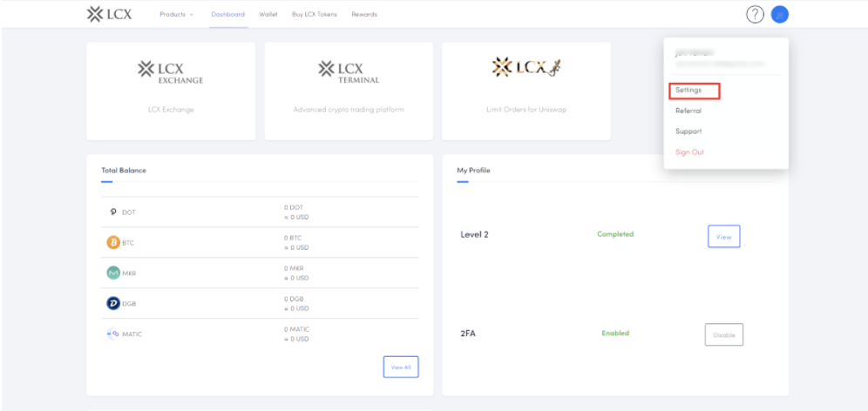Open the help question mark icon

755,15
